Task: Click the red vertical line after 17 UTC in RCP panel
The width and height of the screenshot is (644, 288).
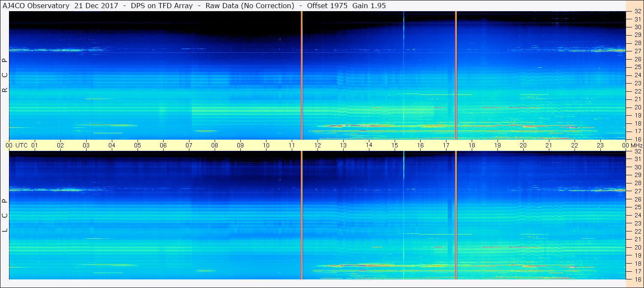Action: click(456, 75)
